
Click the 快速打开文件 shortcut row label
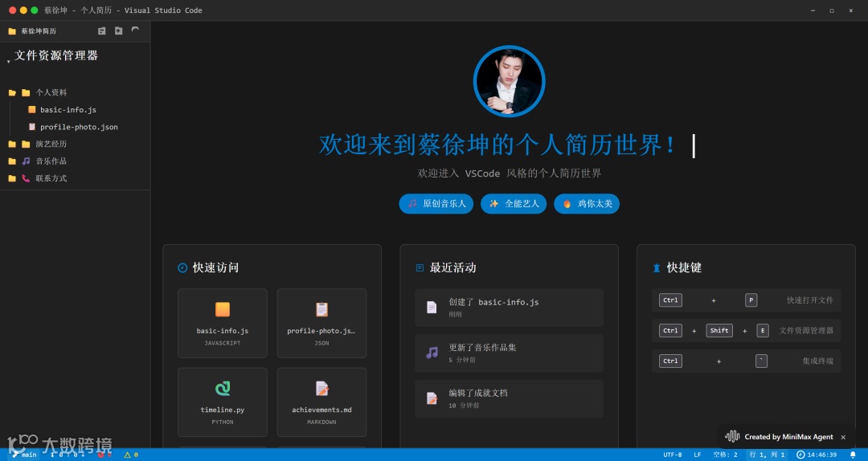pos(810,300)
